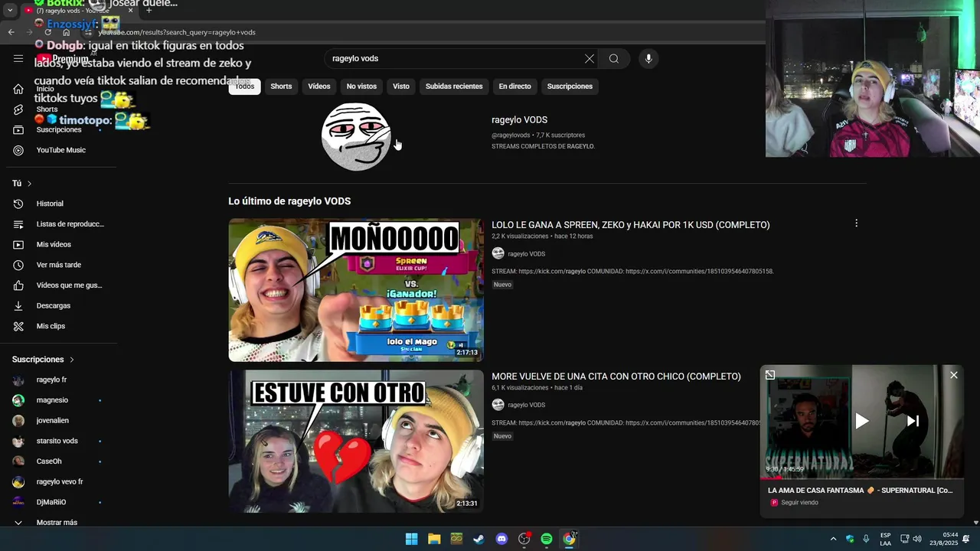Click the magnifier search button
980x551 pixels.
coord(614,58)
